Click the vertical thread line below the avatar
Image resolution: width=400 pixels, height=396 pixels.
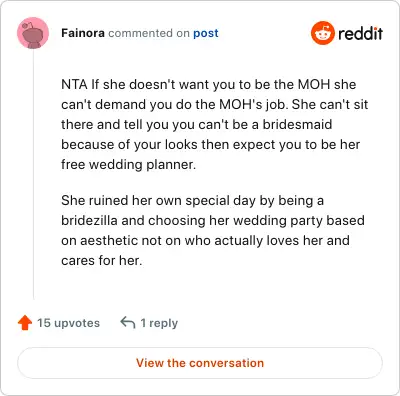(x=33, y=174)
